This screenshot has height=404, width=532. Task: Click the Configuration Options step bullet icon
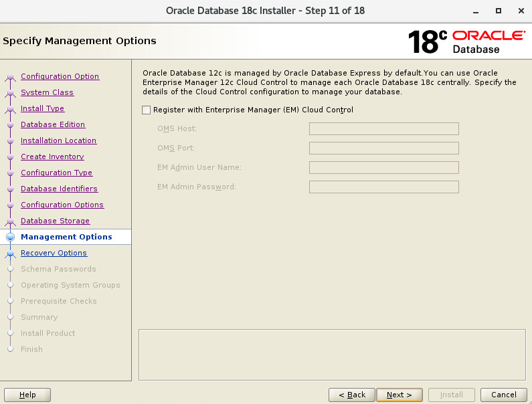pos(11,205)
